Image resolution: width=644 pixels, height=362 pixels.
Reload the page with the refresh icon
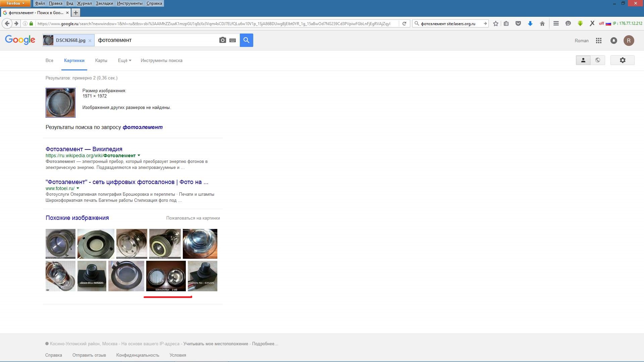[404, 23]
